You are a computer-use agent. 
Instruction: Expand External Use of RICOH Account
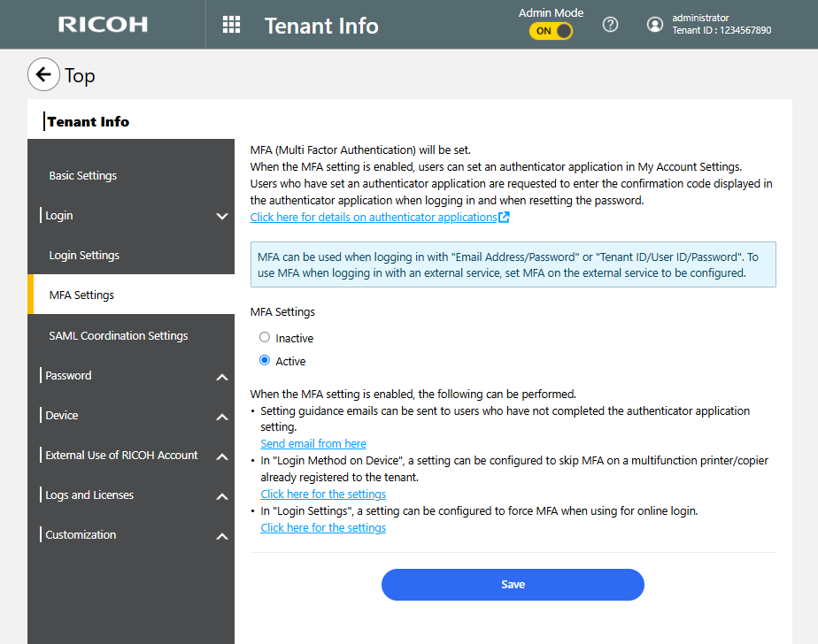[x=222, y=456]
